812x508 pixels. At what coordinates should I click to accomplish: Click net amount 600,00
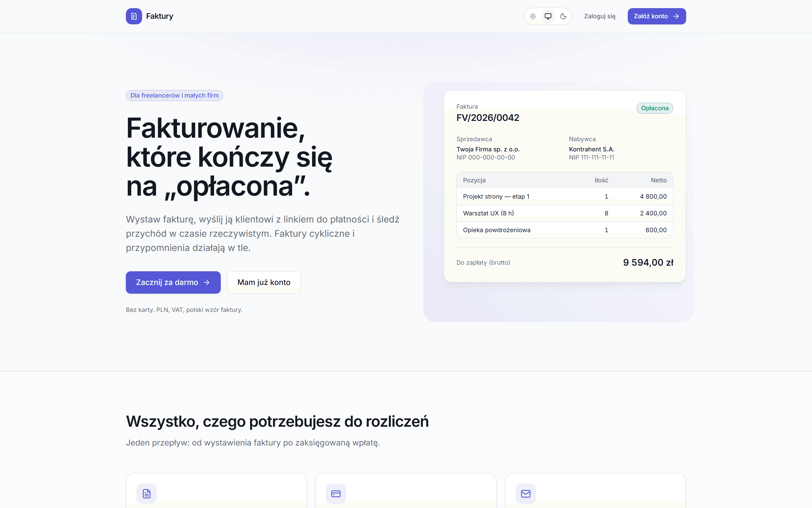[x=656, y=230]
